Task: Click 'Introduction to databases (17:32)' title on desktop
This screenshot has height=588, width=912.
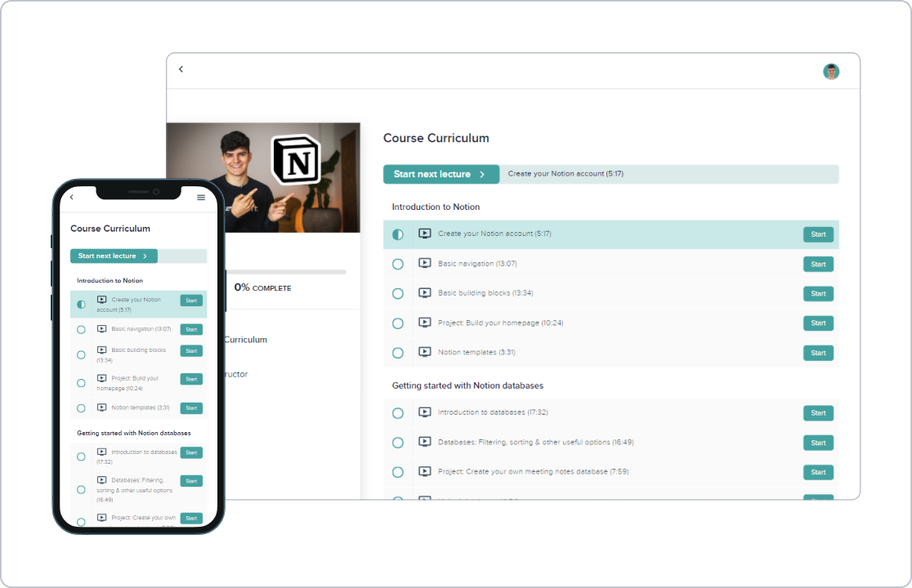Action: [493, 412]
